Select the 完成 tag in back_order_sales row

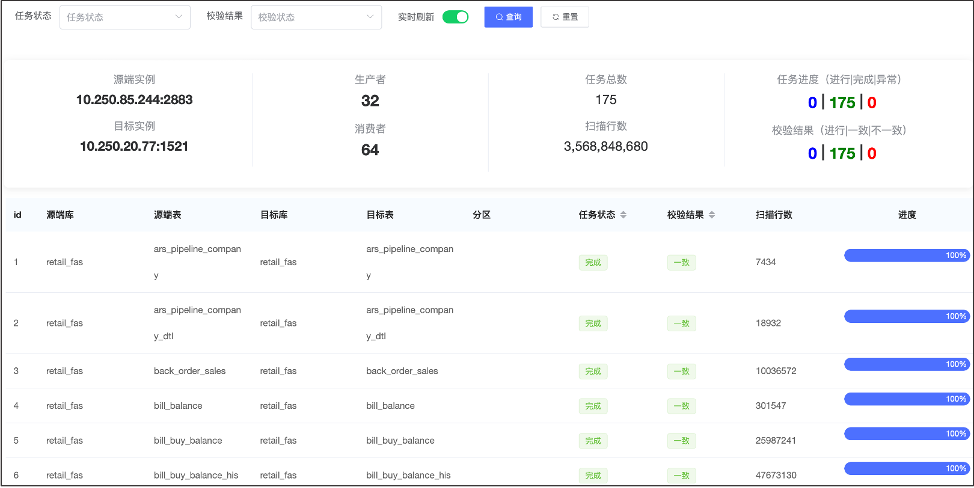[593, 371]
